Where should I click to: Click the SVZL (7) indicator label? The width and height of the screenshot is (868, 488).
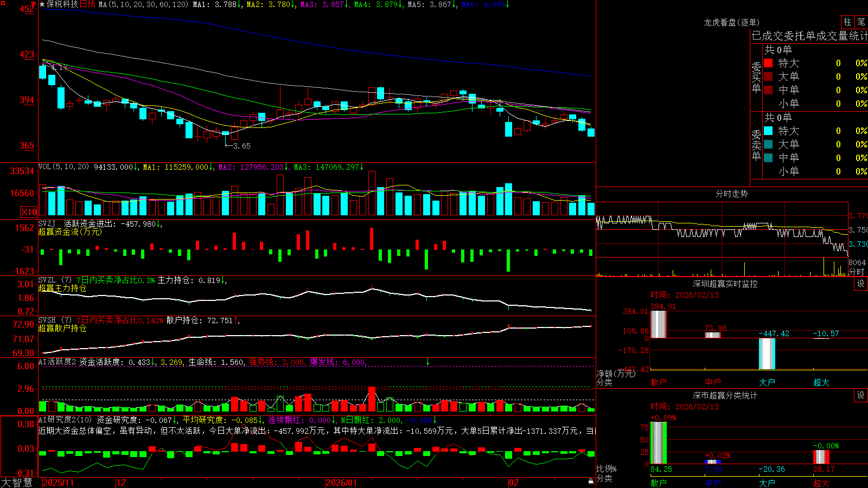click(55, 280)
